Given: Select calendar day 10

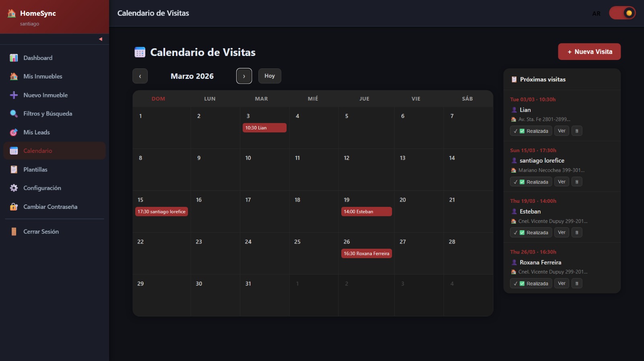Looking at the screenshot, I should coord(265,170).
